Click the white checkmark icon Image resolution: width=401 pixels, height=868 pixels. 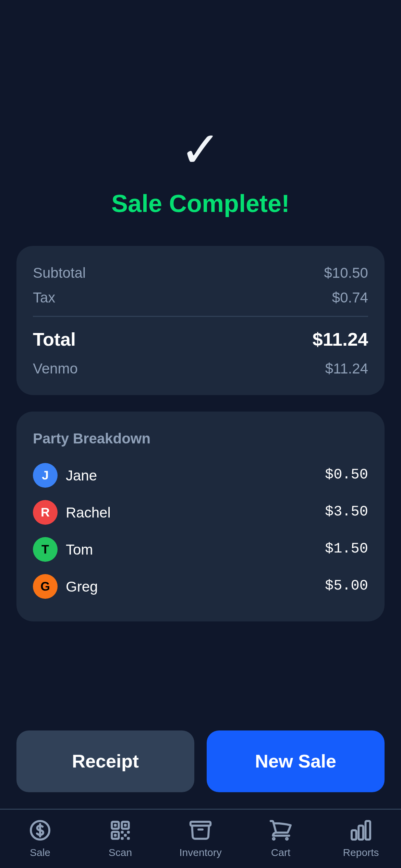200,149
